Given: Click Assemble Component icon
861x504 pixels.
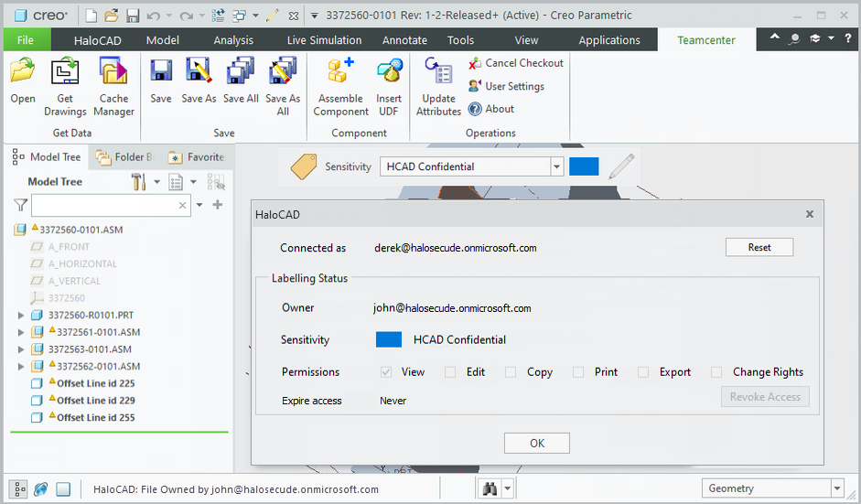Looking at the screenshot, I should point(340,73).
